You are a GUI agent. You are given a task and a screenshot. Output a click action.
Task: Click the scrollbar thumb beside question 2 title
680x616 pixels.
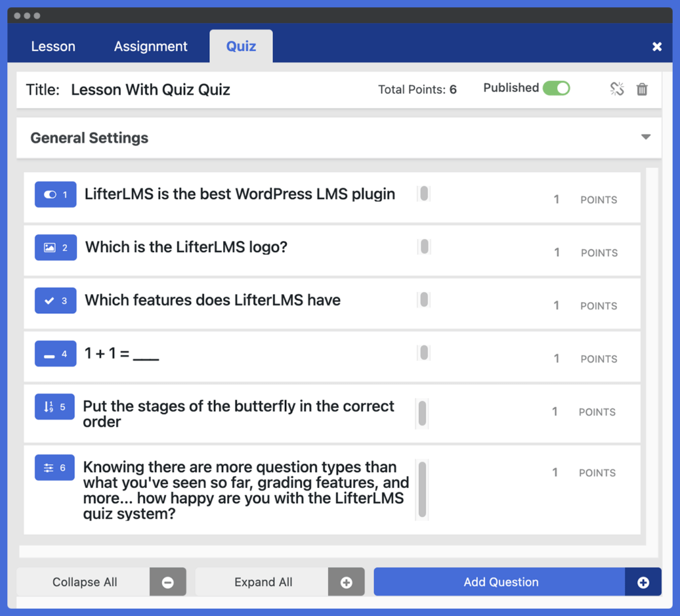[424, 247]
